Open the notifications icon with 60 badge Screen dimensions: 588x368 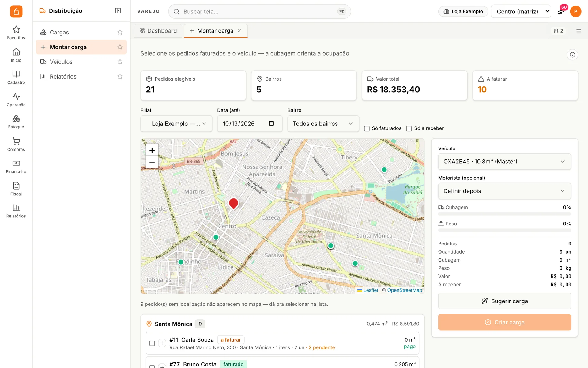pos(561,11)
